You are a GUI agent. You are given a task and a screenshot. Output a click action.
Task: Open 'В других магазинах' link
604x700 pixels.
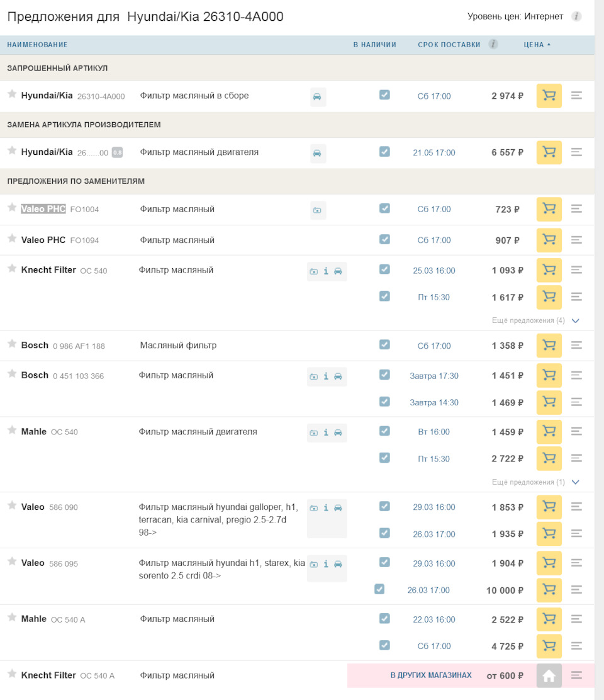(430, 675)
